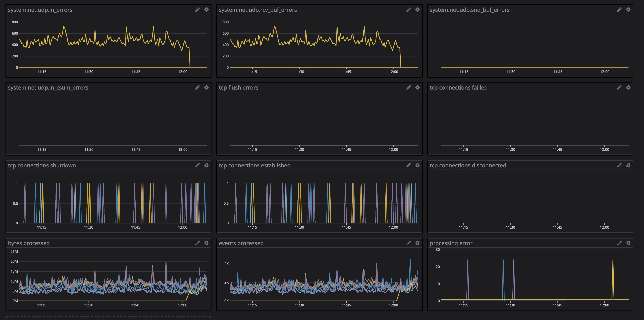Click the edit pencil on events processed panel

(409, 243)
